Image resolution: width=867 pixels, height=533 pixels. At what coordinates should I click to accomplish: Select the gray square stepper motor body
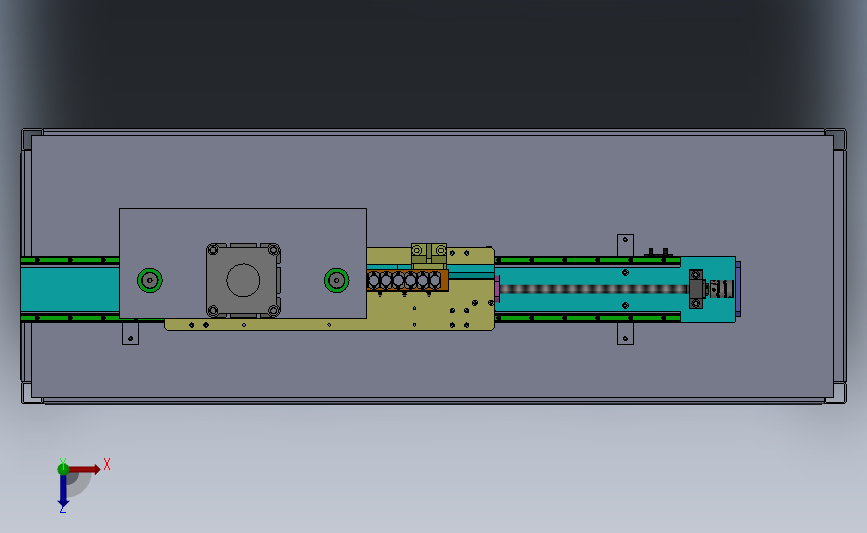pyautogui.click(x=243, y=280)
